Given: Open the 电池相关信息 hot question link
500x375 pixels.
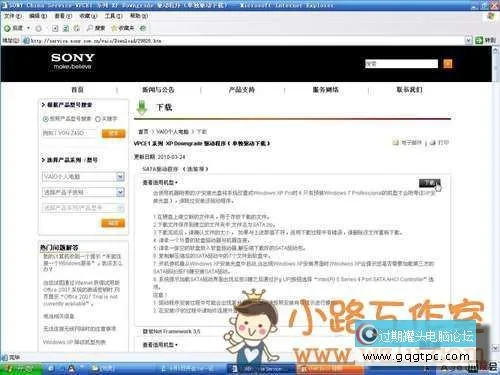Looking at the screenshot, I should (59, 316).
